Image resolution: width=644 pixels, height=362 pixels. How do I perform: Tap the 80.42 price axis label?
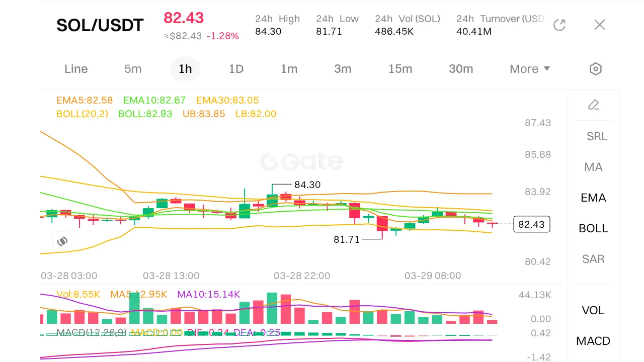538,261
